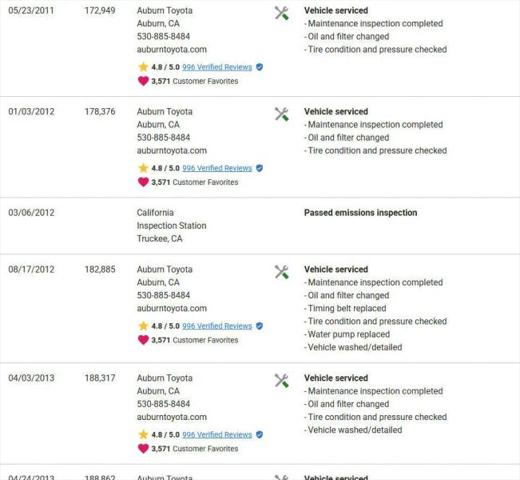Click the heart icon in the 01/03/2012 entry

143,182
